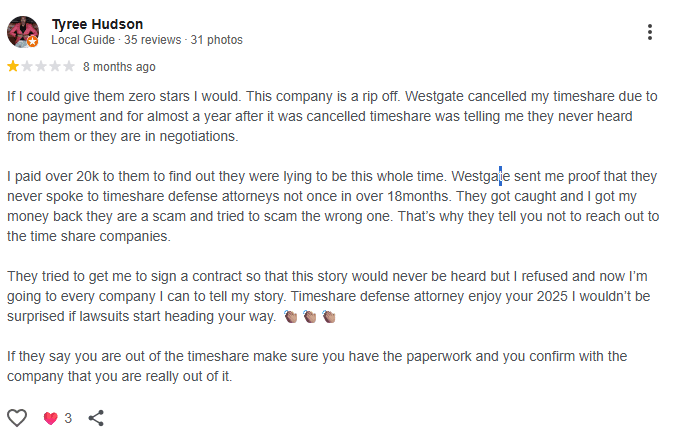Click the orange Local Guide badge on avatar

(x=33, y=42)
